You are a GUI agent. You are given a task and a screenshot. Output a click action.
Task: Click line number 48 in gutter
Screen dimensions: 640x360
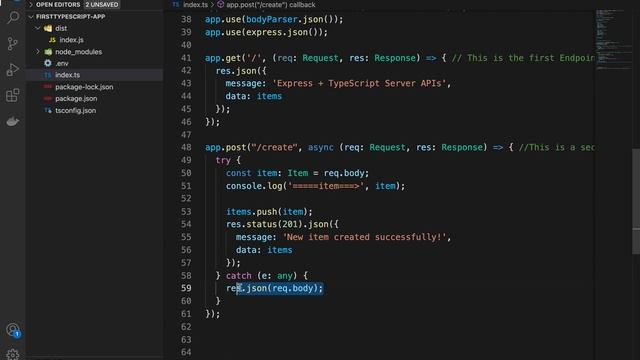186,147
